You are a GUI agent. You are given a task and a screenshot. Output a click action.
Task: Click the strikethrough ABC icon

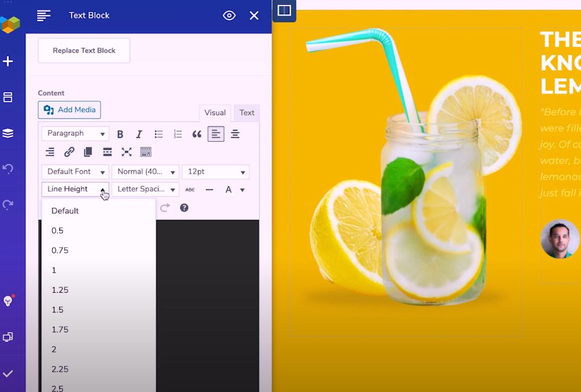(x=190, y=190)
